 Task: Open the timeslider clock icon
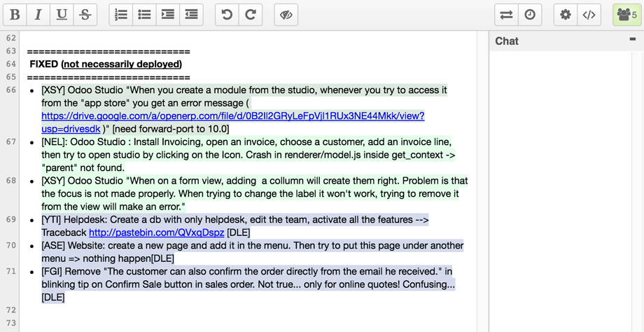(530, 15)
